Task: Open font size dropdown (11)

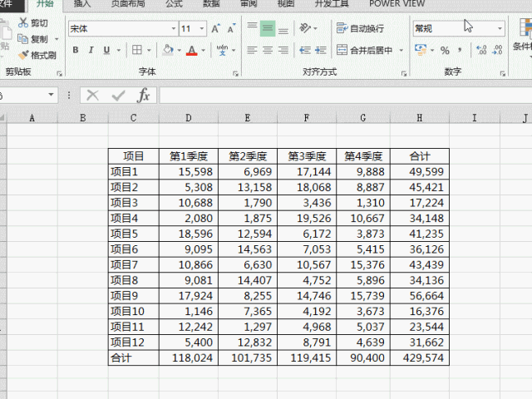Action: coord(202,28)
